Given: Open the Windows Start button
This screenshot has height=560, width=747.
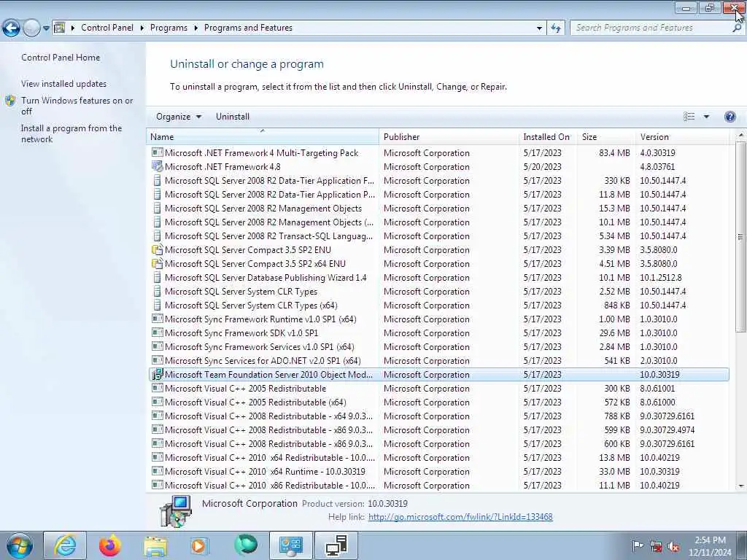Looking at the screenshot, I should coord(20,545).
